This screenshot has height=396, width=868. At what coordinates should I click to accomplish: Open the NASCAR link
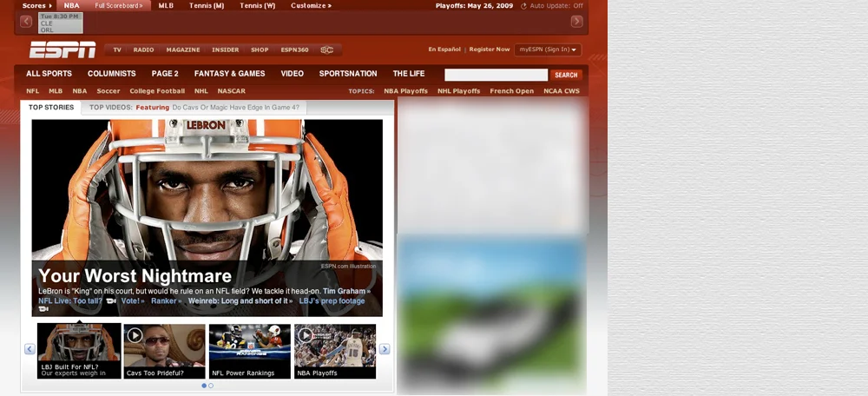click(232, 91)
